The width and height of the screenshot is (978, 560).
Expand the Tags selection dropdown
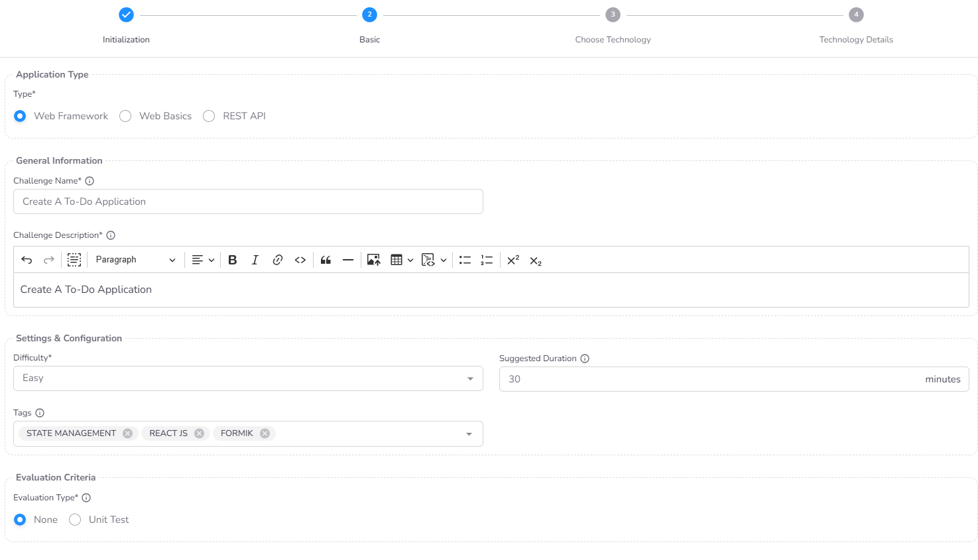click(471, 433)
